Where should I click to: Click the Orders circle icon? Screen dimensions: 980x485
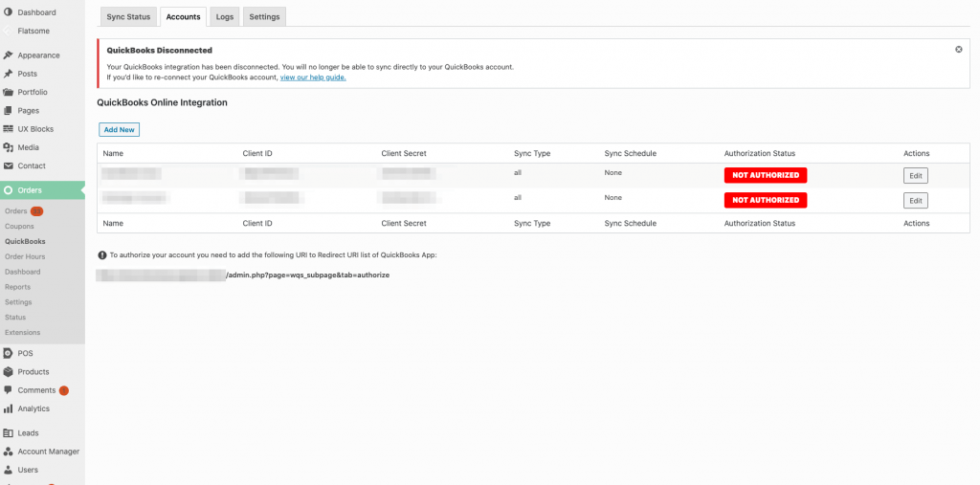pyautogui.click(x=8, y=190)
